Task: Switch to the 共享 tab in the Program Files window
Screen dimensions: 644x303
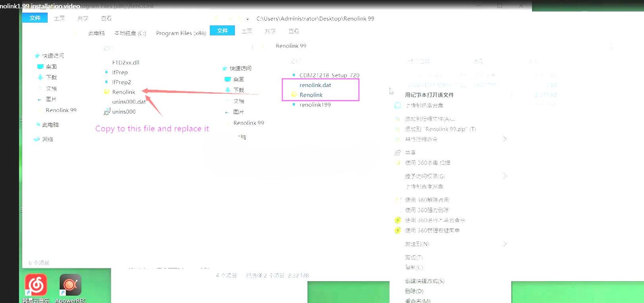Action: click(83, 18)
